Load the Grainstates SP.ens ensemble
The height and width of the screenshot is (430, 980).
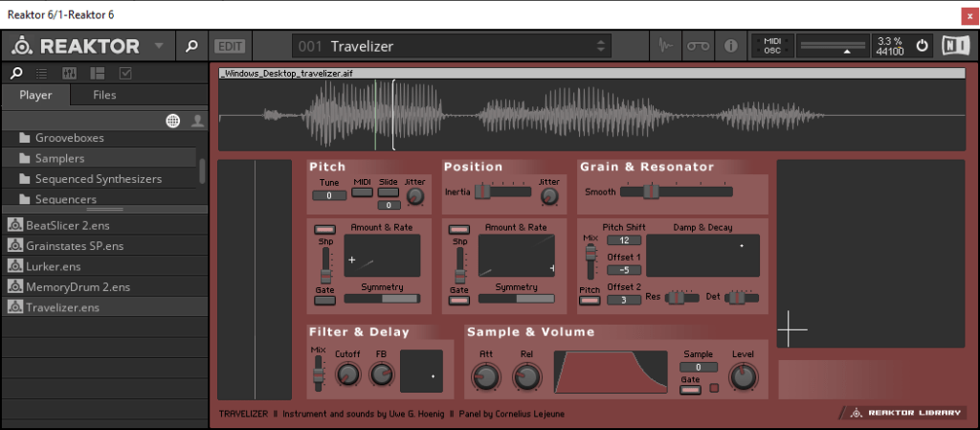[67, 245]
